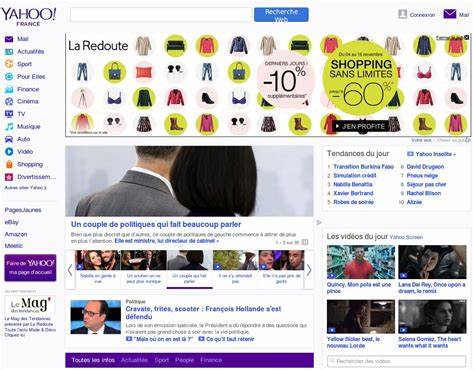
Task: Click the Connexion user avatar icon
Action: [403, 14]
